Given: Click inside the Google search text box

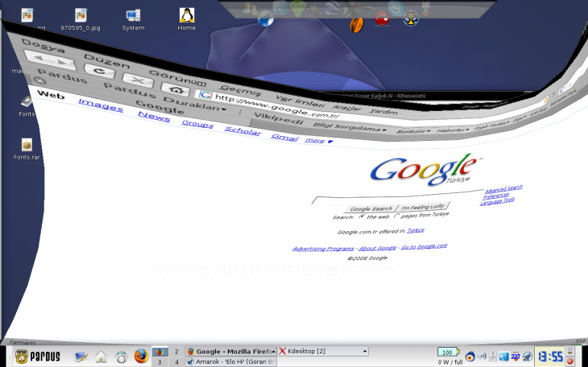Looking at the screenshot, I should [x=395, y=198].
